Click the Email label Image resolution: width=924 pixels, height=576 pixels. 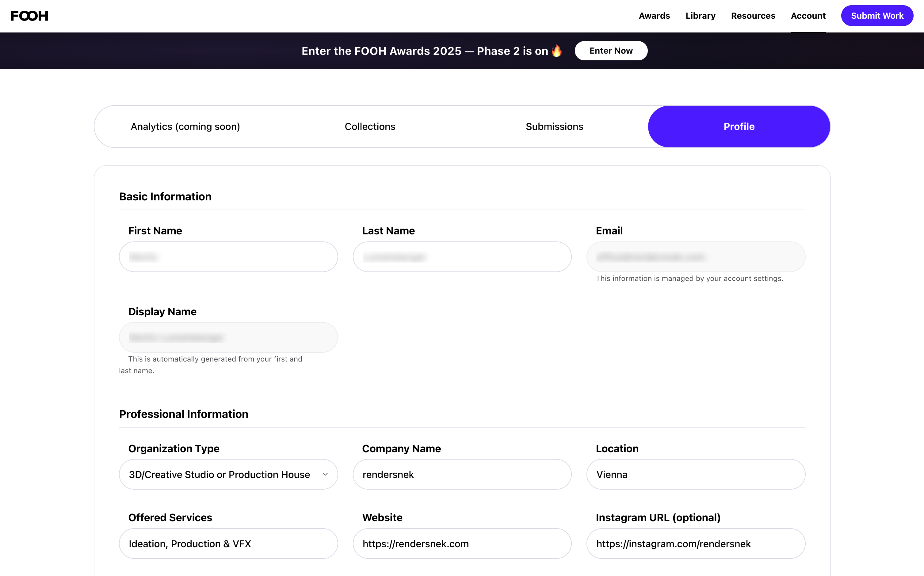[x=609, y=231]
